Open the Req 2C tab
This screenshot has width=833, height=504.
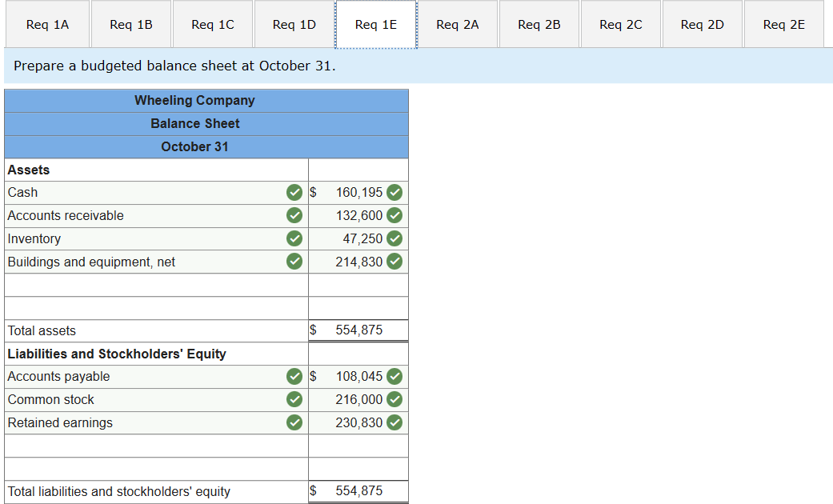pyautogui.click(x=620, y=24)
